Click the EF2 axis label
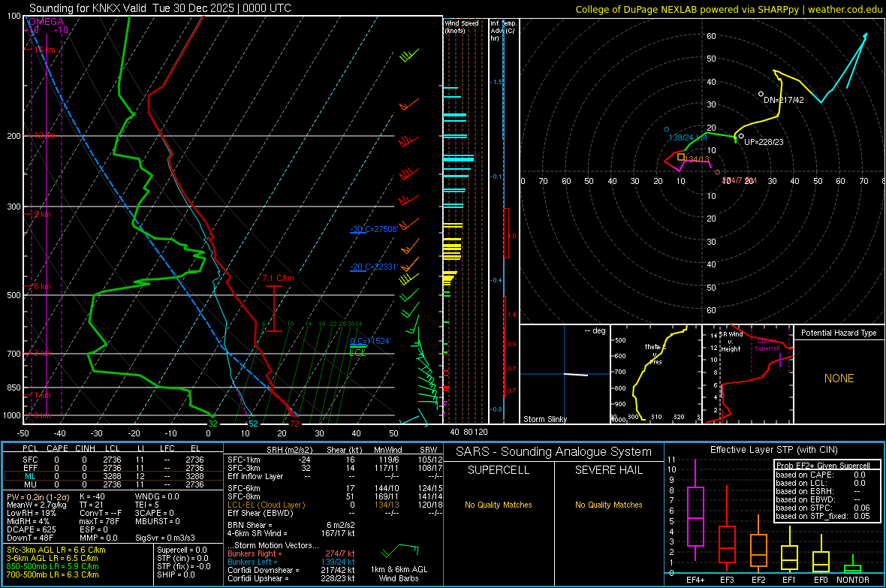 click(758, 580)
